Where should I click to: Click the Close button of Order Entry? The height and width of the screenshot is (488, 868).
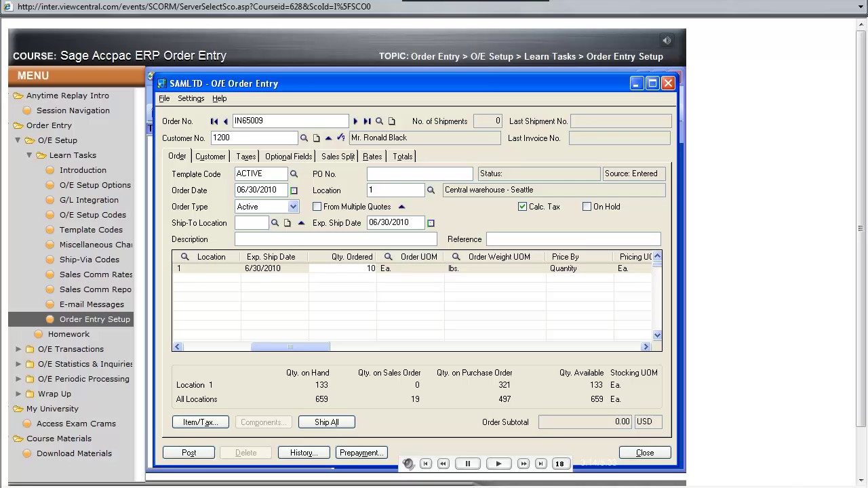coord(645,453)
